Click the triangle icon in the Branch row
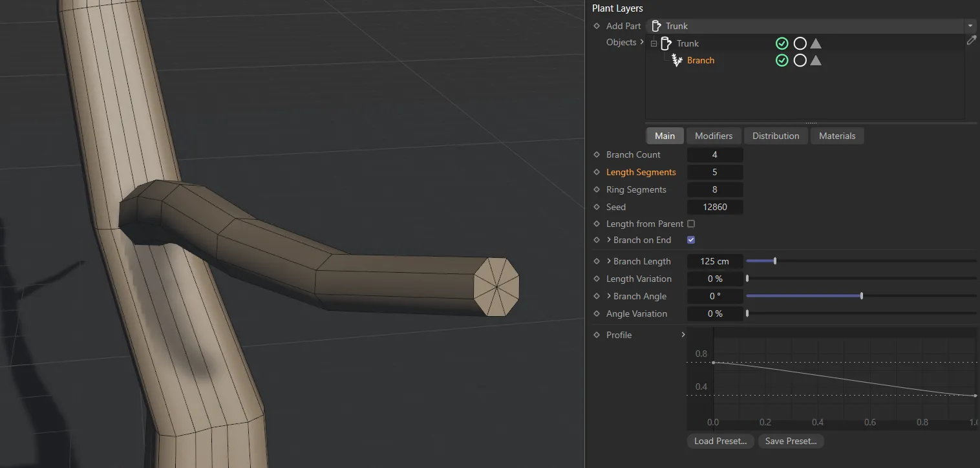 pos(816,61)
